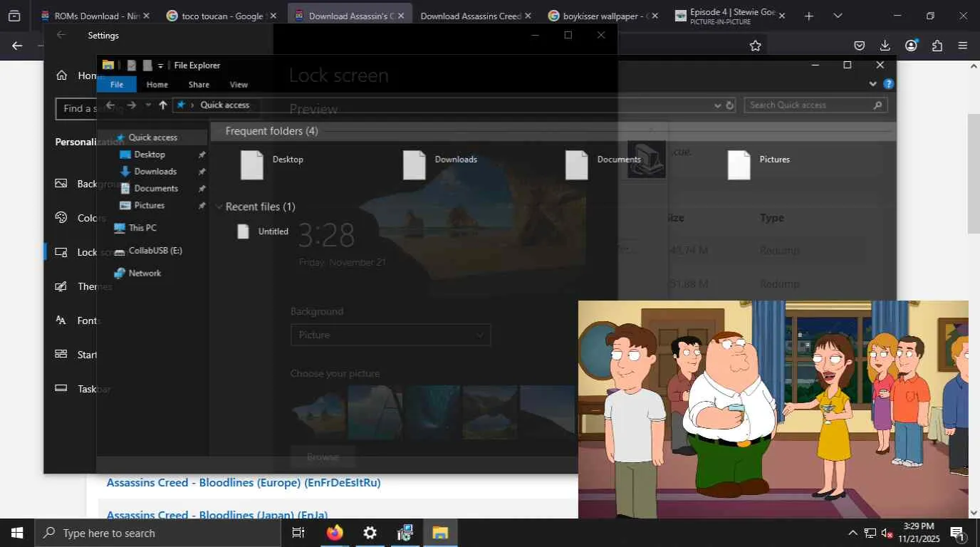The image size is (980, 547).
Task: Click the Browse button in Settings
Action: 323,457
